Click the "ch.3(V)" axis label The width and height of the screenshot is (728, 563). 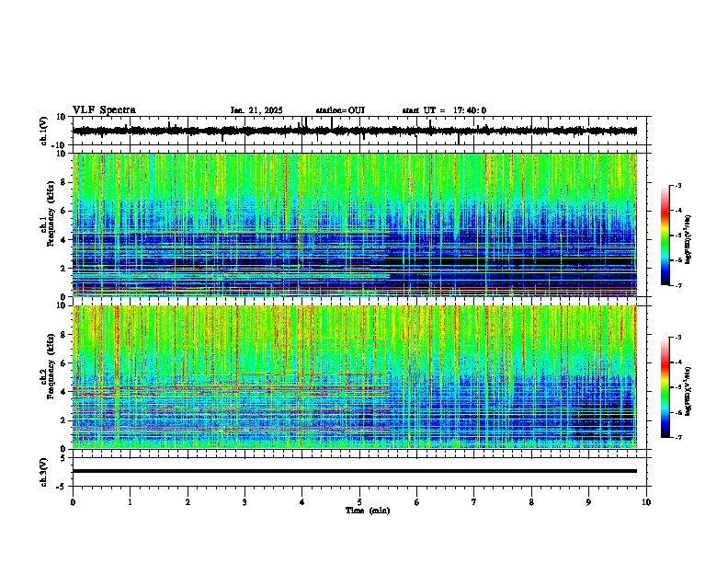[44, 472]
